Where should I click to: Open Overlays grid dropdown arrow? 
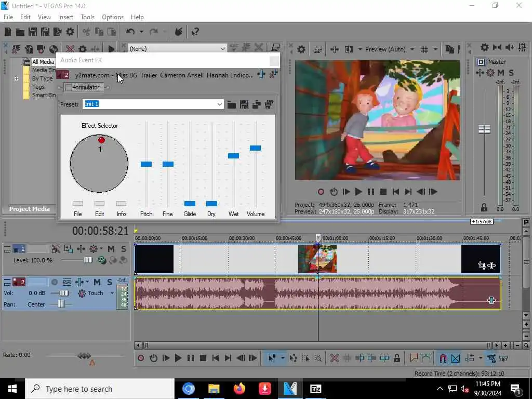(x=435, y=49)
